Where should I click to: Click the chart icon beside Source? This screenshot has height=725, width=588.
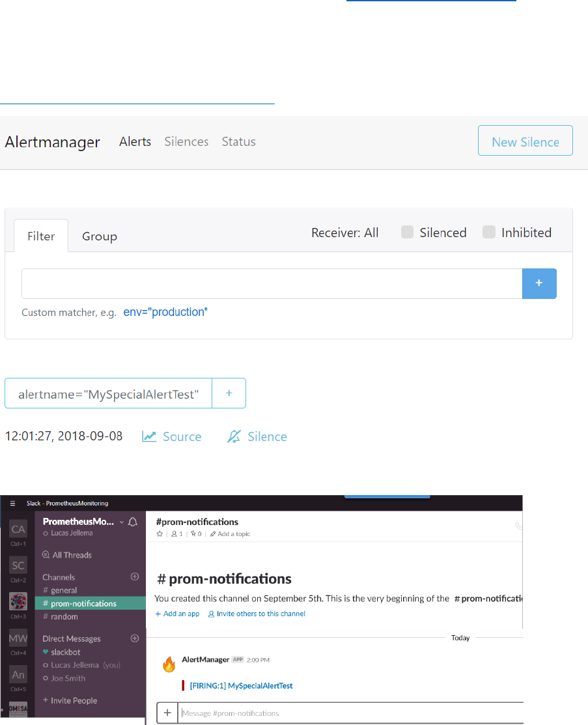pyautogui.click(x=149, y=436)
